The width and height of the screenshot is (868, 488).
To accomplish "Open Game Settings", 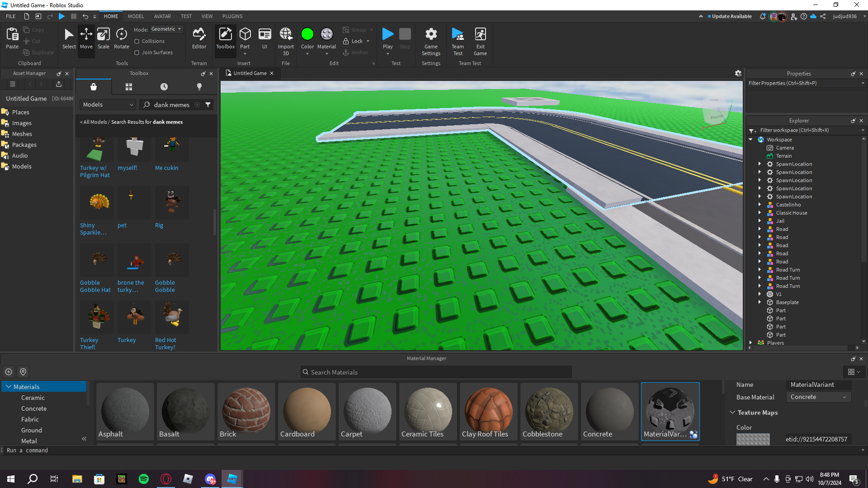I will pos(431,41).
